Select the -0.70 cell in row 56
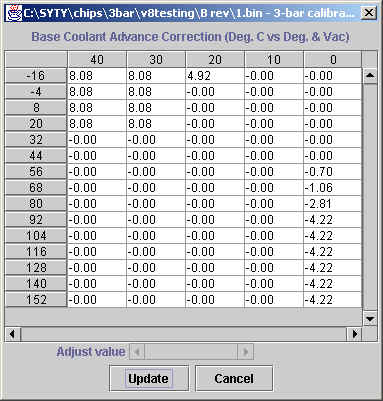The image size is (383, 401). click(332, 172)
